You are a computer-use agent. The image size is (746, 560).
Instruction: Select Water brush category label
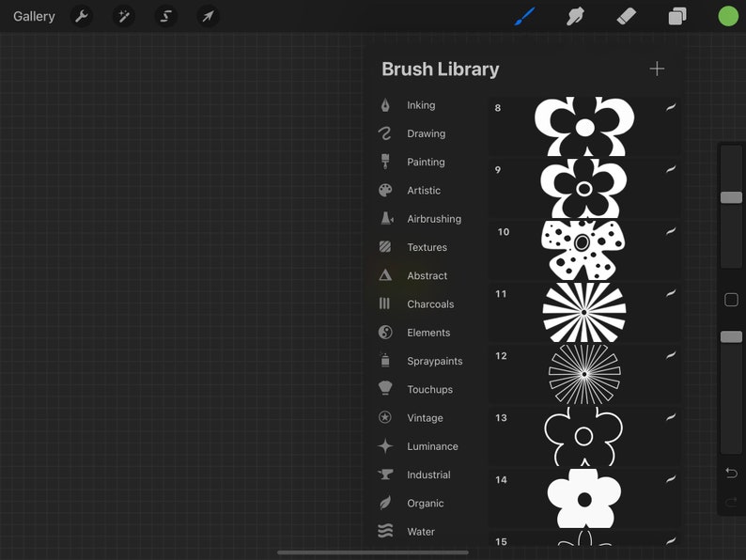[421, 532]
